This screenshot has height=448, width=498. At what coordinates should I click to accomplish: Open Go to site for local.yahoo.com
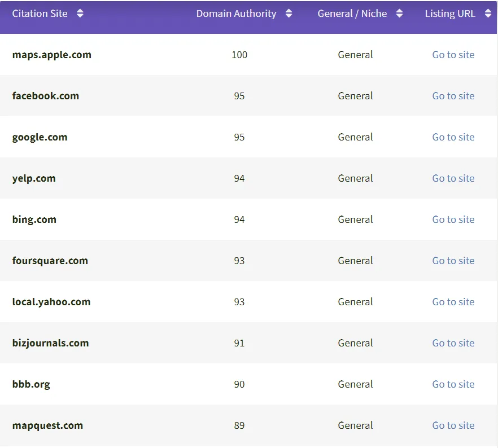coord(453,302)
